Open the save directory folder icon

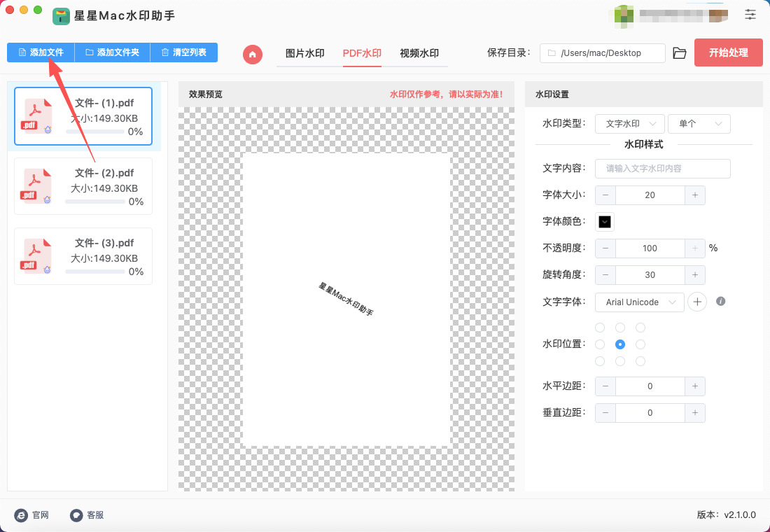pyautogui.click(x=679, y=53)
